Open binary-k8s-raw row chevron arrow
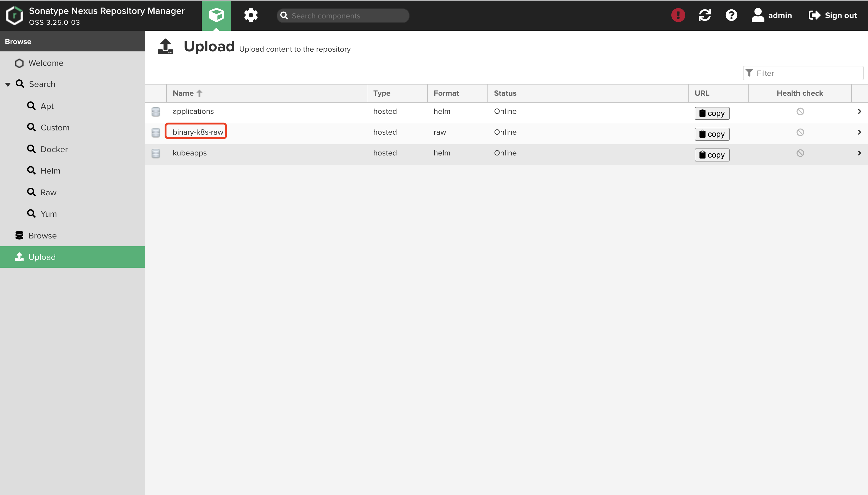Viewport: 868px width, 495px height. [x=860, y=132]
